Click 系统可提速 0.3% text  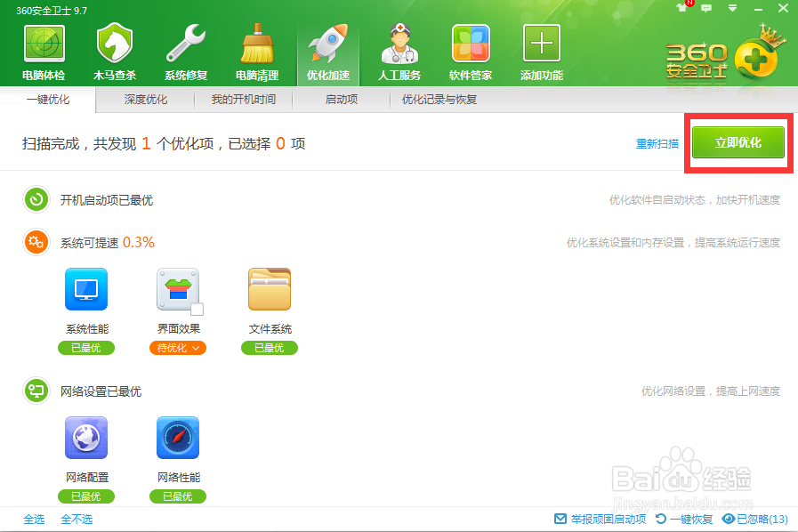(108, 242)
